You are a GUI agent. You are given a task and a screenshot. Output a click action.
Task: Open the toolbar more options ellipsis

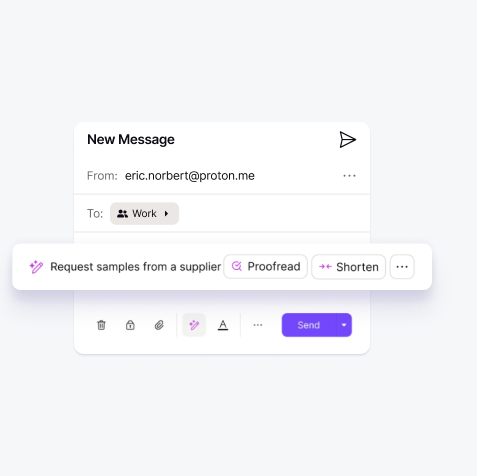[258, 325]
